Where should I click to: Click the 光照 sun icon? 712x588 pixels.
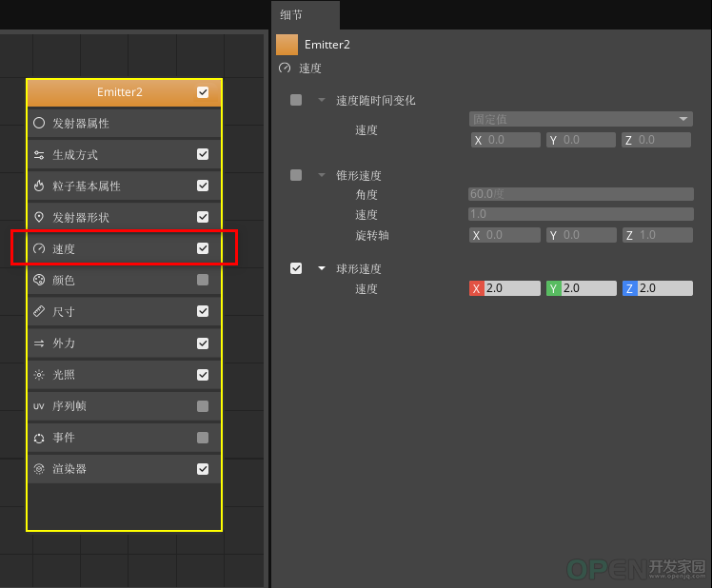[x=39, y=375]
